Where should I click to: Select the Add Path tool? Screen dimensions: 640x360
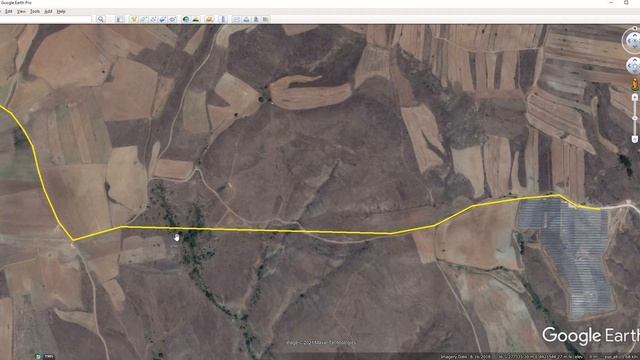click(x=153, y=19)
